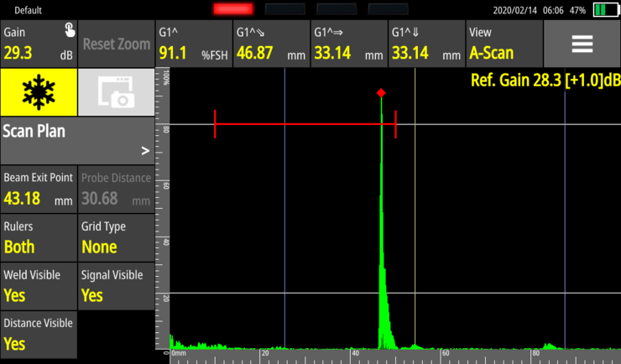Click the 40 mm mark on horizontal ruler
Viewport: 621px width, 364px height.
pos(355,353)
